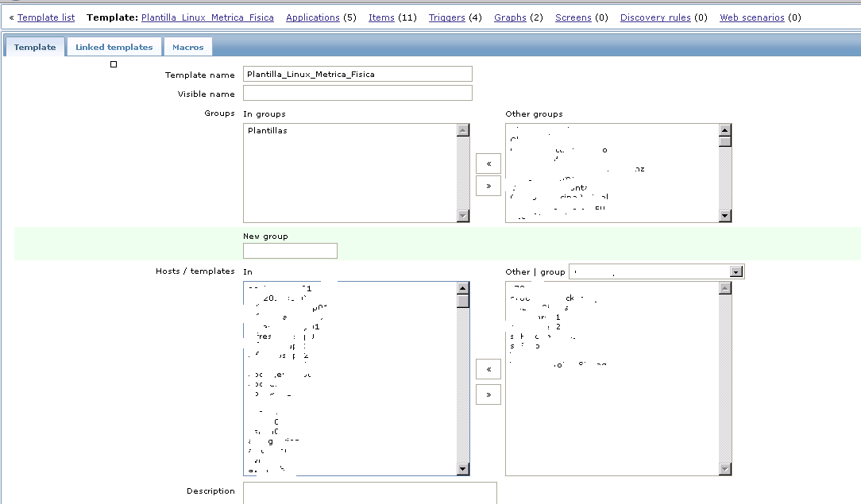861x504 pixels.
Task: Click the small square box above Template name
Action: (114, 64)
